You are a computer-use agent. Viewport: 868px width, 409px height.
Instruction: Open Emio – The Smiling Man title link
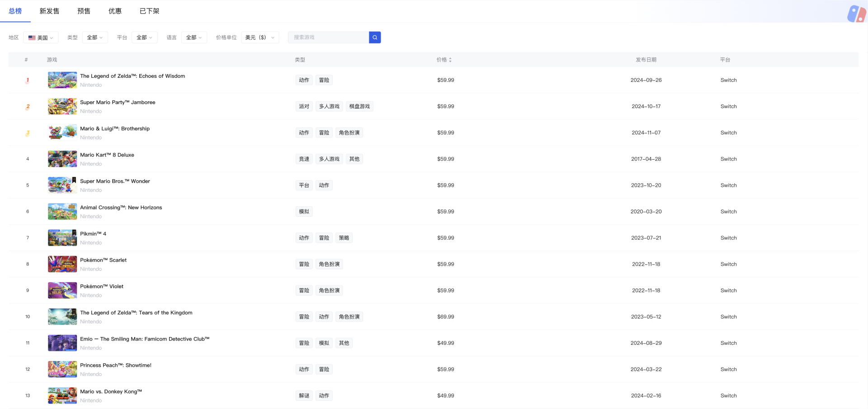(x=145, y=339)
